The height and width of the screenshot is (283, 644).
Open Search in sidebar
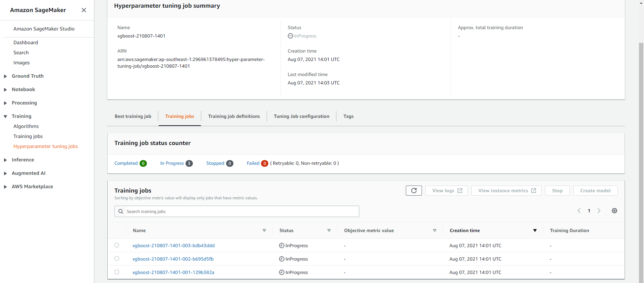coord(21,53)
